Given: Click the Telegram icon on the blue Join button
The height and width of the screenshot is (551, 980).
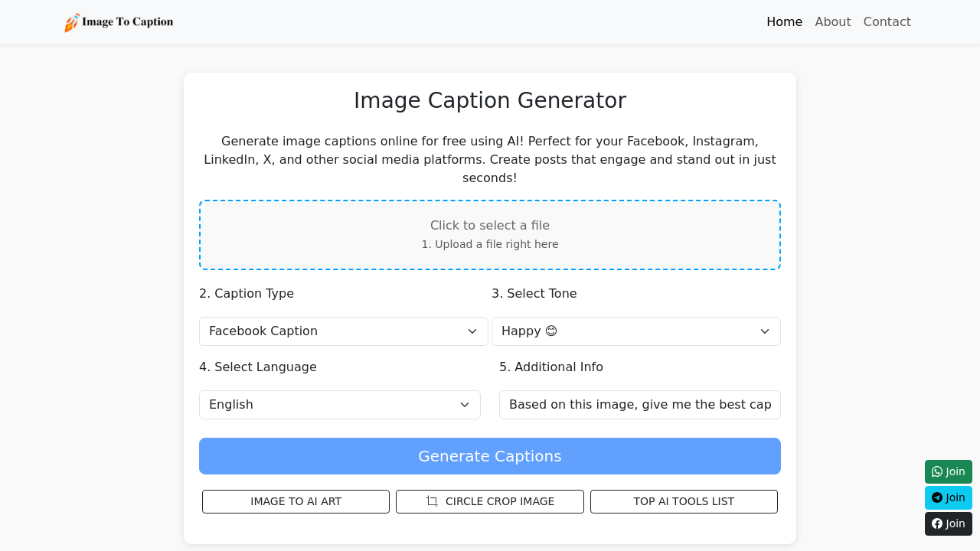Looking at the screenshot, I should tap(937, 497).
